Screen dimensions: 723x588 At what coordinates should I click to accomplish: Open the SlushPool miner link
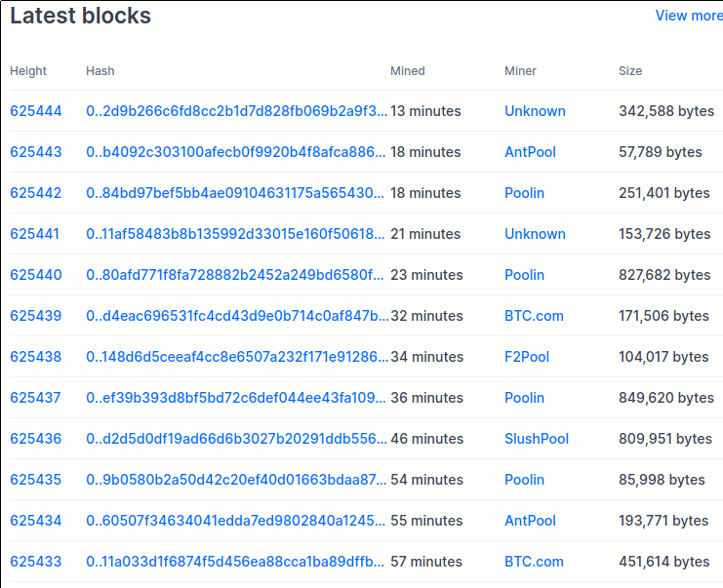click(x=537, y=439)
